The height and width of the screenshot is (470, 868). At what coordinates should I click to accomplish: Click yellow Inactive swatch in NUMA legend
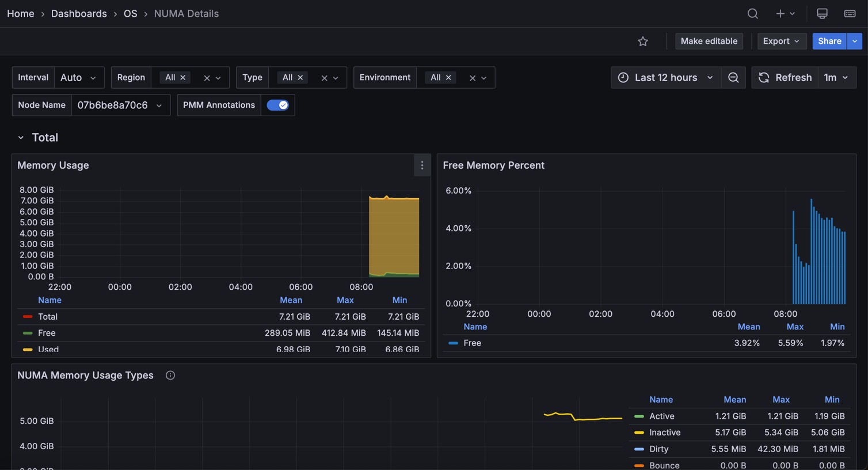[x=639, y=432]
